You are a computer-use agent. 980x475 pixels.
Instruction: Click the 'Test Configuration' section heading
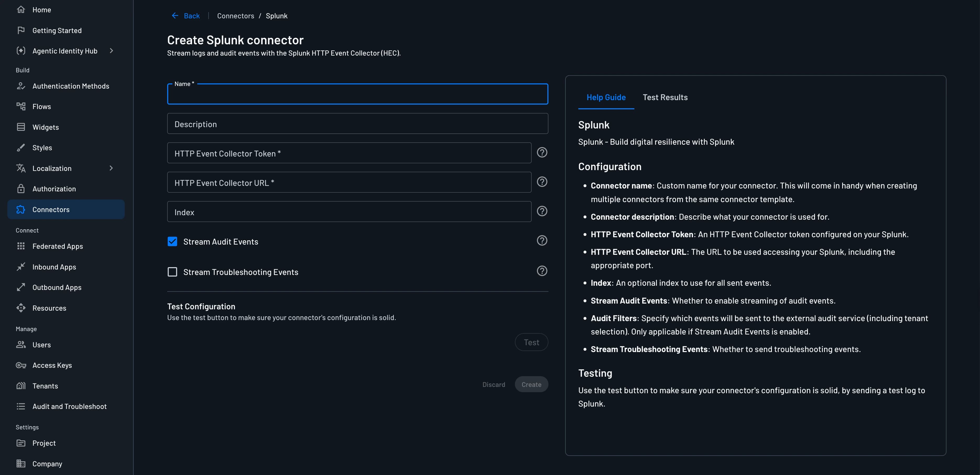[x=201, y=306]
